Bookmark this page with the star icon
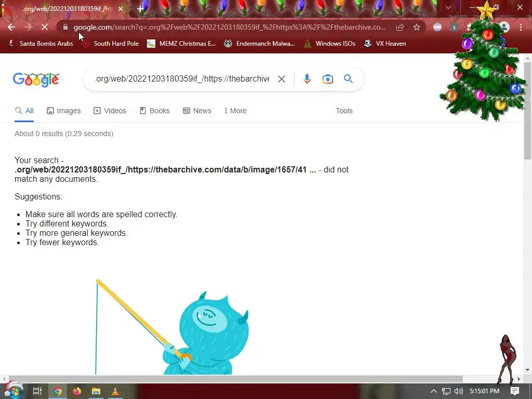The height and width of the screenshot is (399, 532). coord(417,27)
